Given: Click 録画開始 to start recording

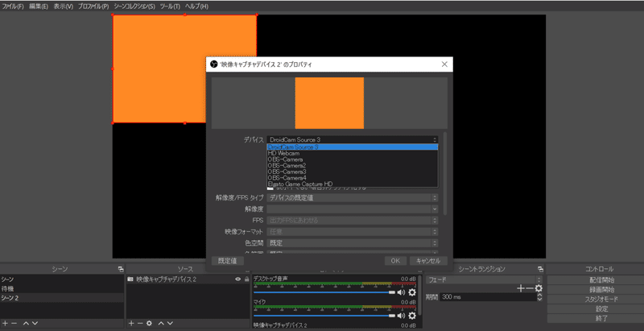Looking at the screenshot, I should [x=601, y=289].
